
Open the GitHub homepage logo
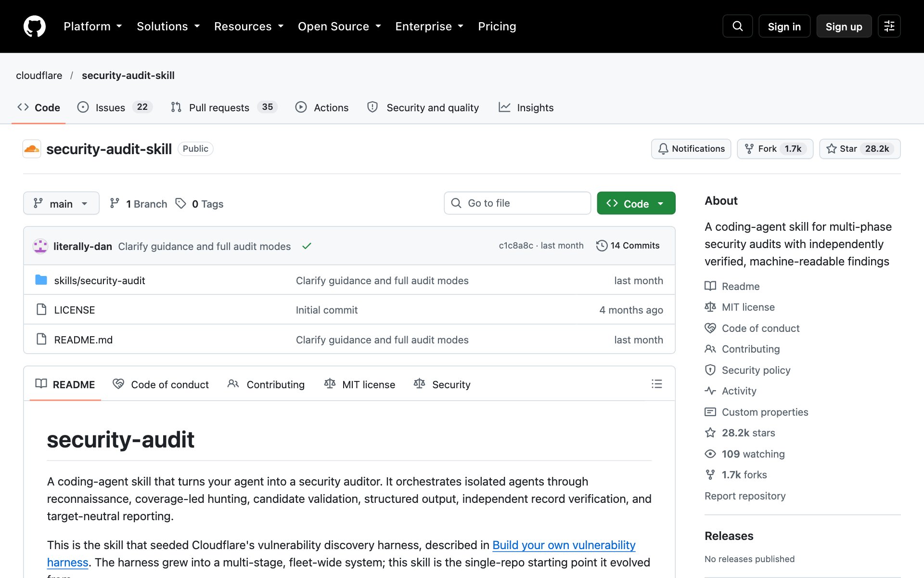(x=35, y=26)
